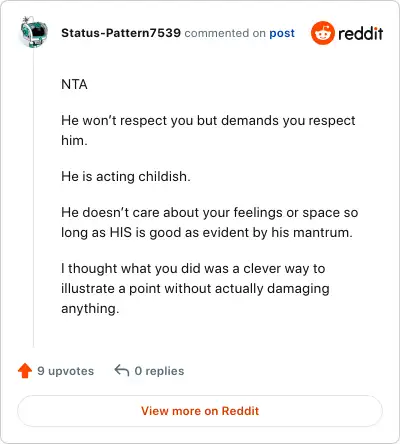
Task: Click the reddit wordmark text
Action: [x=361, y=33]
